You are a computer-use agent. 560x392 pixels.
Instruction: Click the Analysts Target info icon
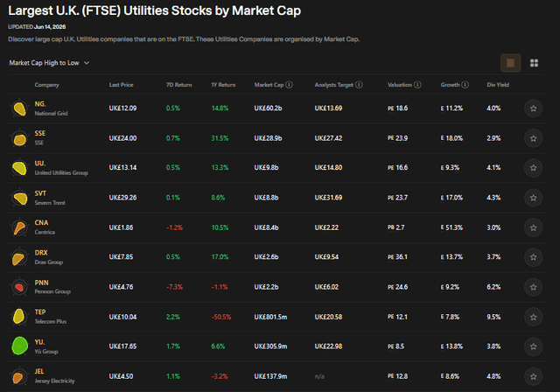click(x=359, y=85)
